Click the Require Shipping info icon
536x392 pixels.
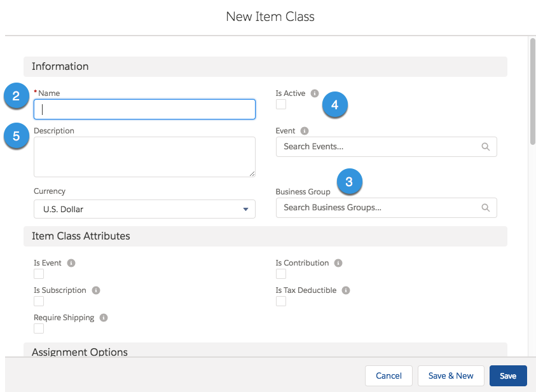(104, 318)
